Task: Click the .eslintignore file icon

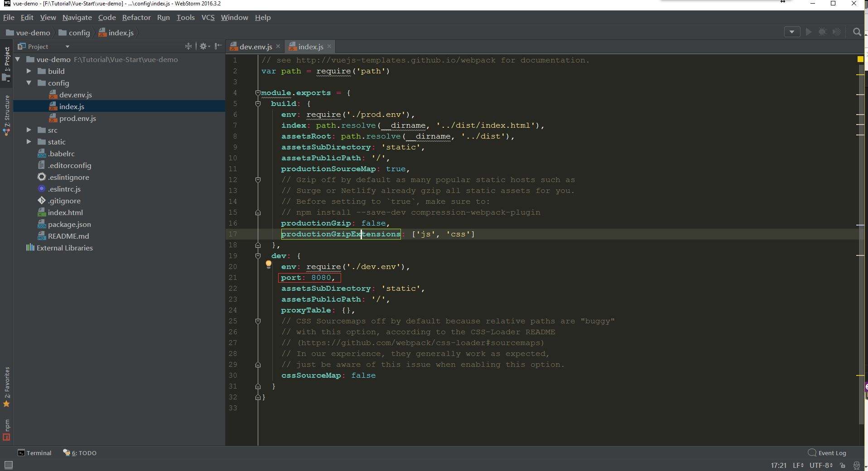Action: tap(42, 177)
